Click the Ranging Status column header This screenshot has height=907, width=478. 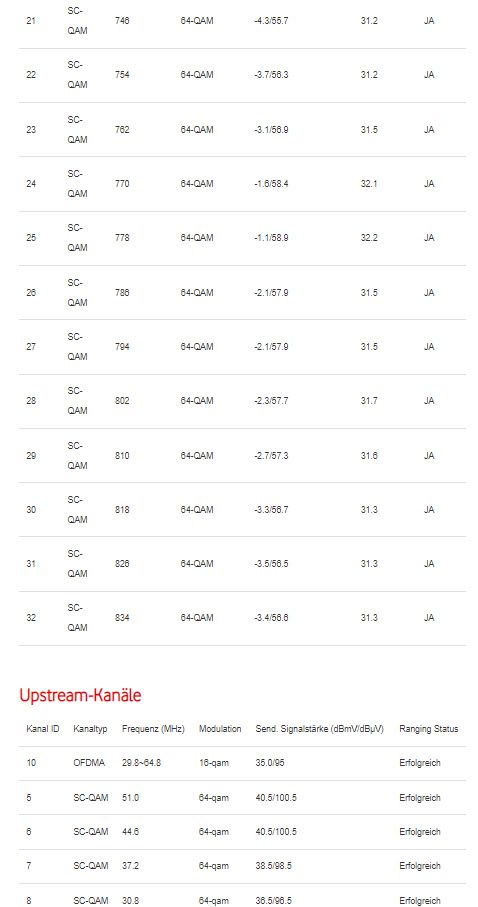[429, 729]
